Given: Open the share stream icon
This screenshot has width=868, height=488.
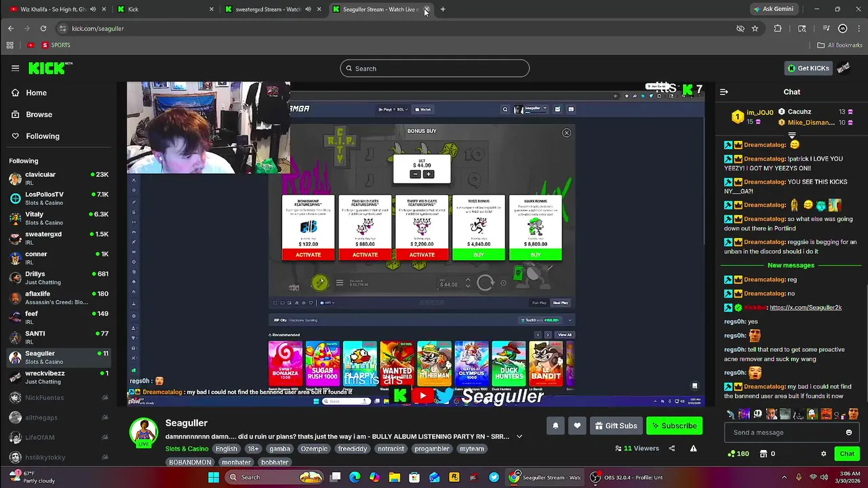Looking at the screenshot, I should click(x=672, y=448).
